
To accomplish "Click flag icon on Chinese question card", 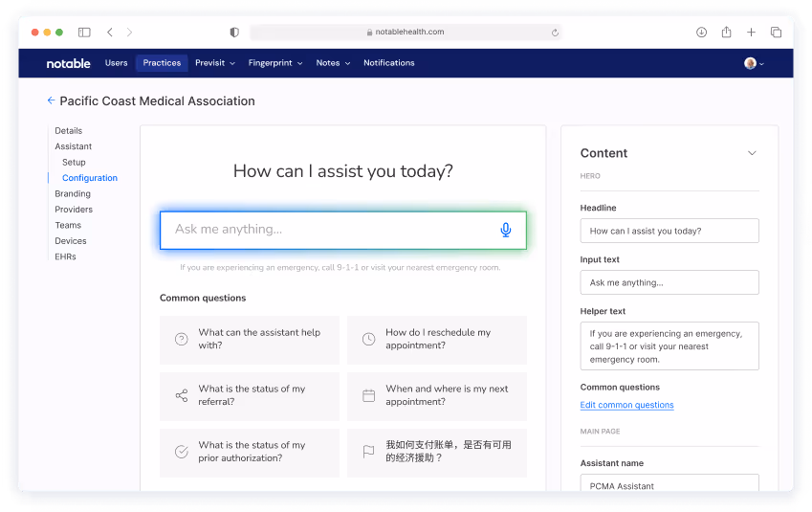I will [368, 452].
